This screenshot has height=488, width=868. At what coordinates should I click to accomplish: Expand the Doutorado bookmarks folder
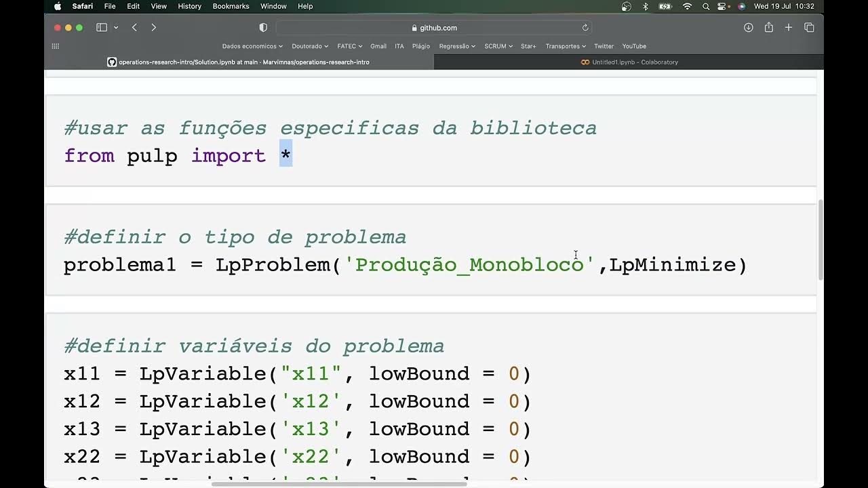pyautogui.click(x=310, y=46)
